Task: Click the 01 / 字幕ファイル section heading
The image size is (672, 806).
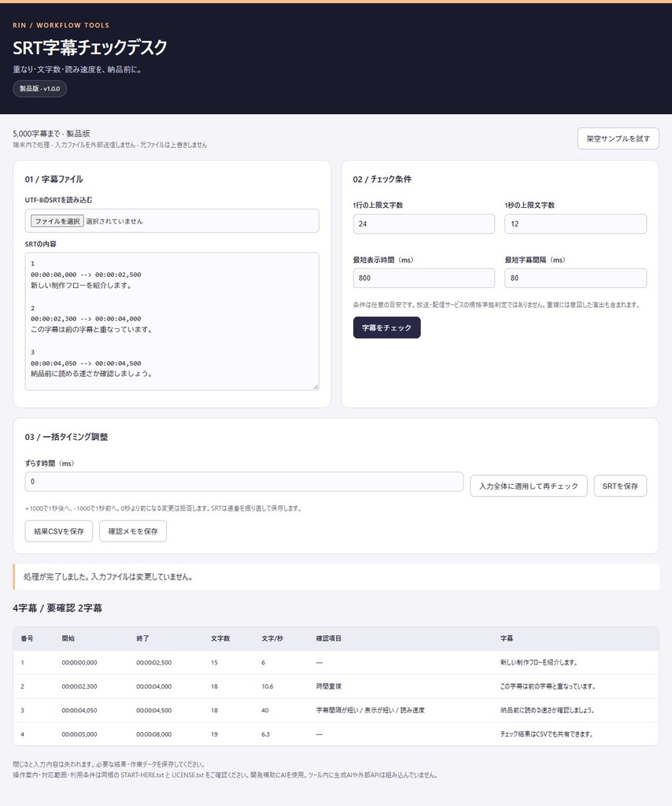Action: tap(54, 179)
